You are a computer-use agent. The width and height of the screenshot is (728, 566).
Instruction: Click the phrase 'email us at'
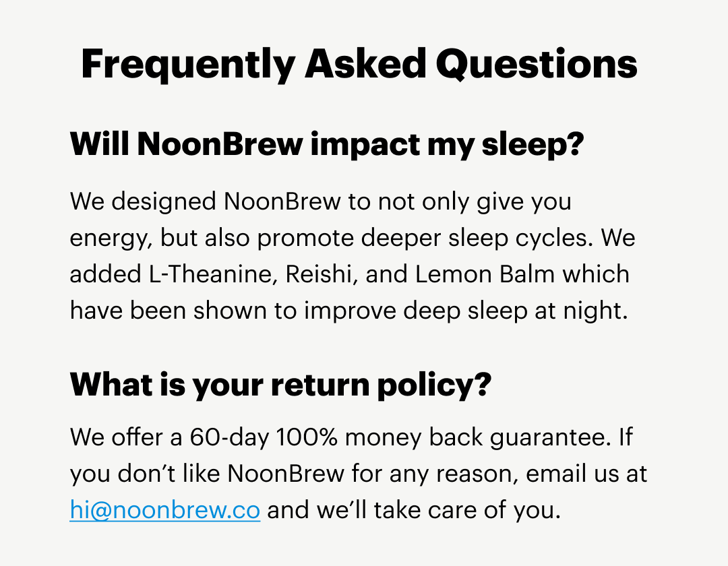point(586,474)
